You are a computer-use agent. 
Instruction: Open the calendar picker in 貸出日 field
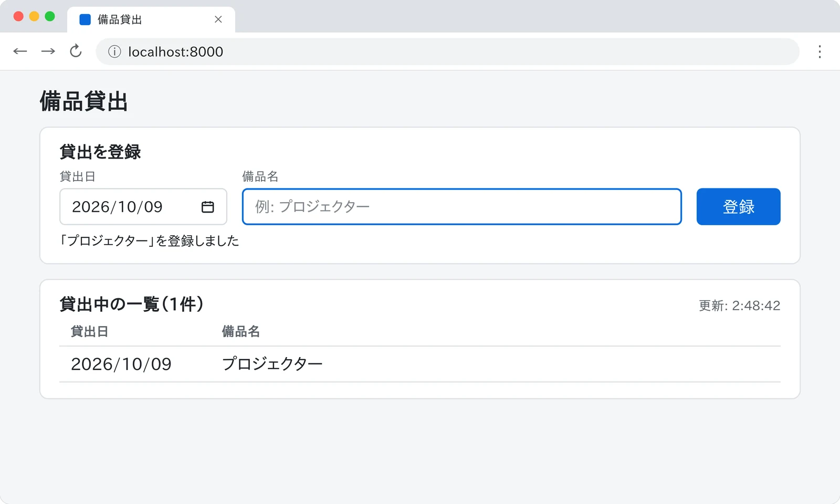(x=208, y=207)
